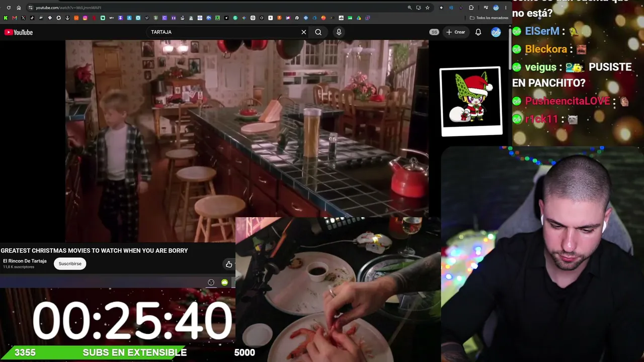Click the ElSerM username in chat
Image resolution: width=644 pixels, height=362 pixels.
coord(542,31)
